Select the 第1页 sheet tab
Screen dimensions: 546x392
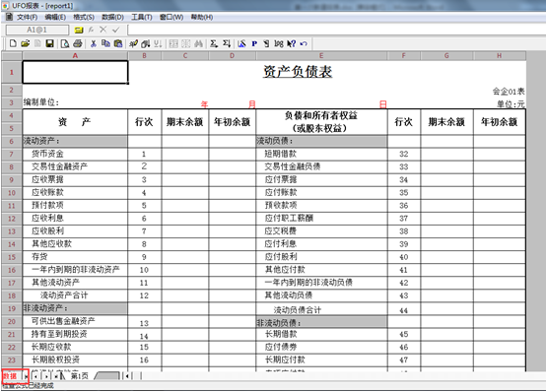tap(80, 376)
